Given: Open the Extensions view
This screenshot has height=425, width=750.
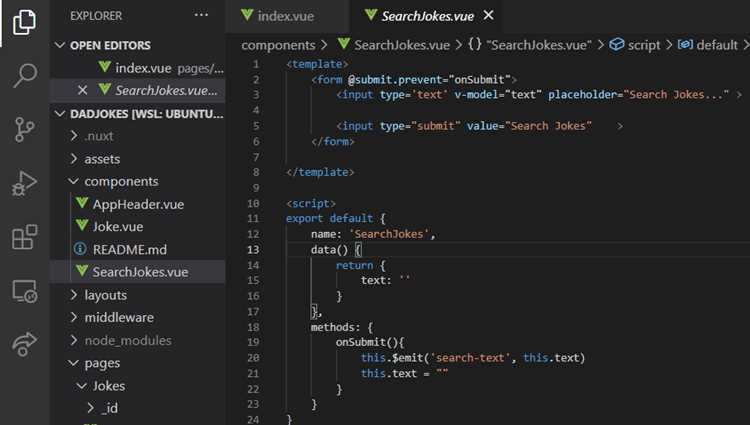Looking at the screenshot, I should point(24,237).
